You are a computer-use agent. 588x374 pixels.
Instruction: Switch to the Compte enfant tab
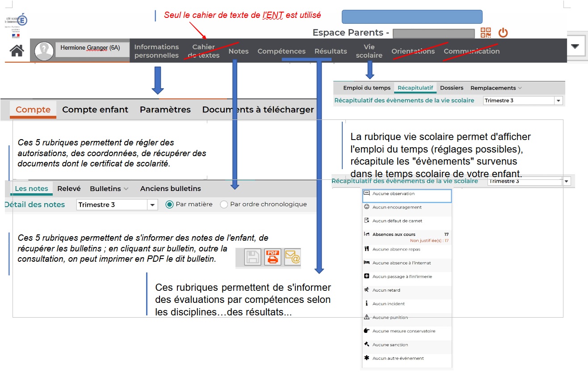[x=95, y=110]
